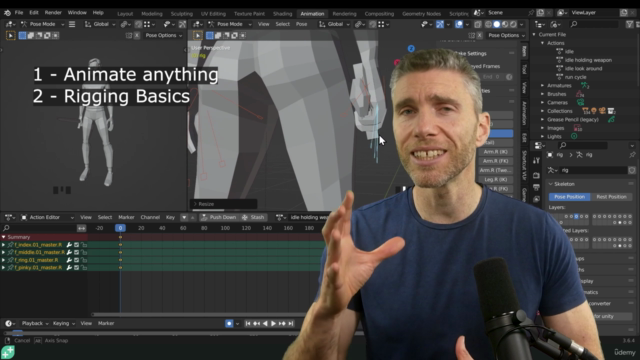Jump to the end frame button
640x360 pixels.
click(x=291, y=324)
